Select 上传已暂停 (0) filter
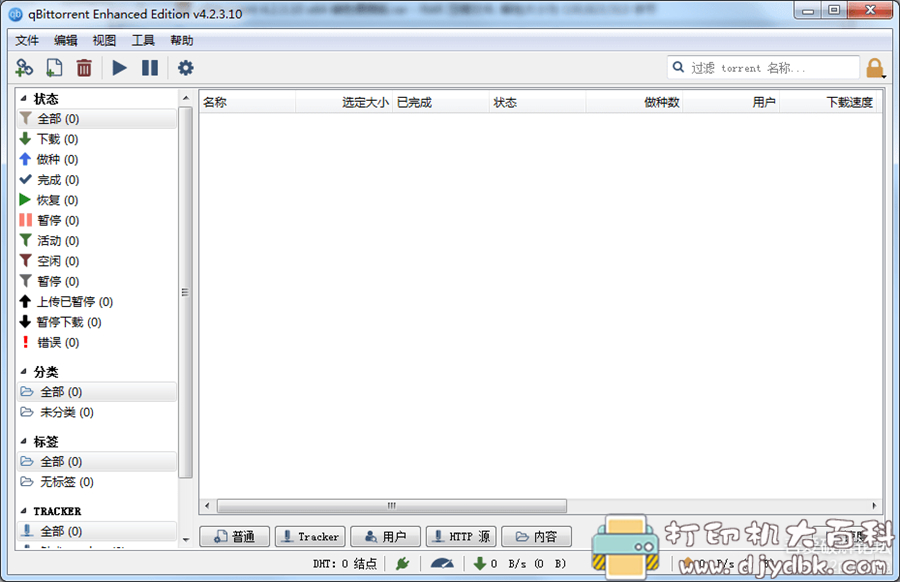Image resolution: width=900 pixels, height=582 pixels. click(x=97, y=302)
